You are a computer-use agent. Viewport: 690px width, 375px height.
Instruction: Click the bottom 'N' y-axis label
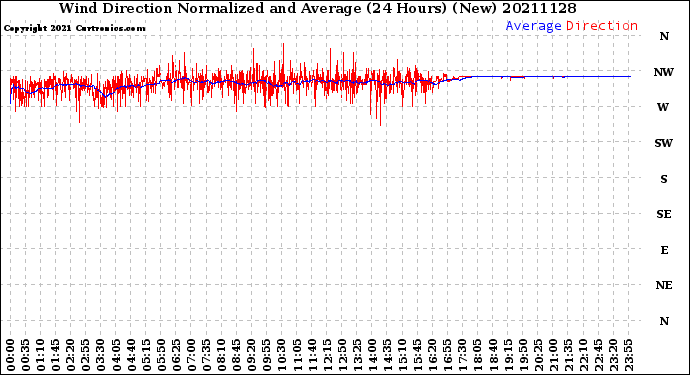tap(664, 321)
